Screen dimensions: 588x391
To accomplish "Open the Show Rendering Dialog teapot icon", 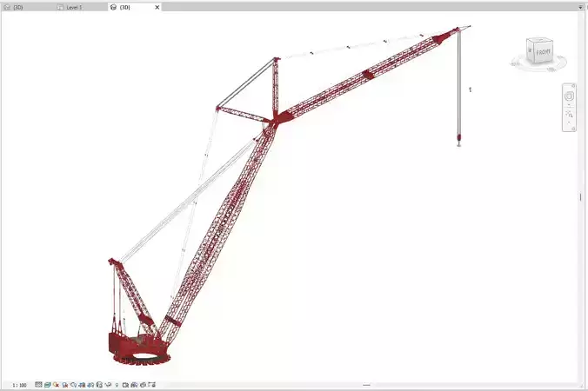I will point(73,385).
